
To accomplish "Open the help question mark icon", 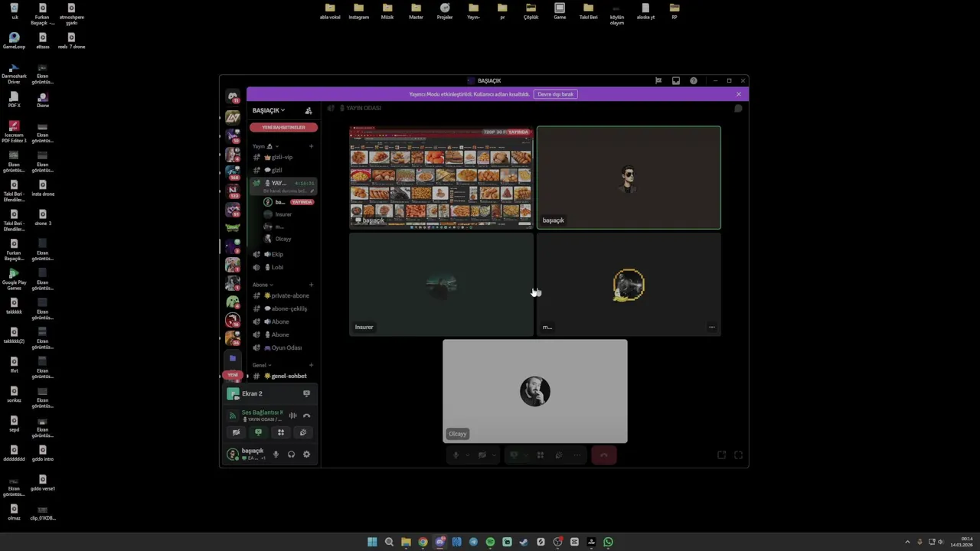I will pos(694,80).
